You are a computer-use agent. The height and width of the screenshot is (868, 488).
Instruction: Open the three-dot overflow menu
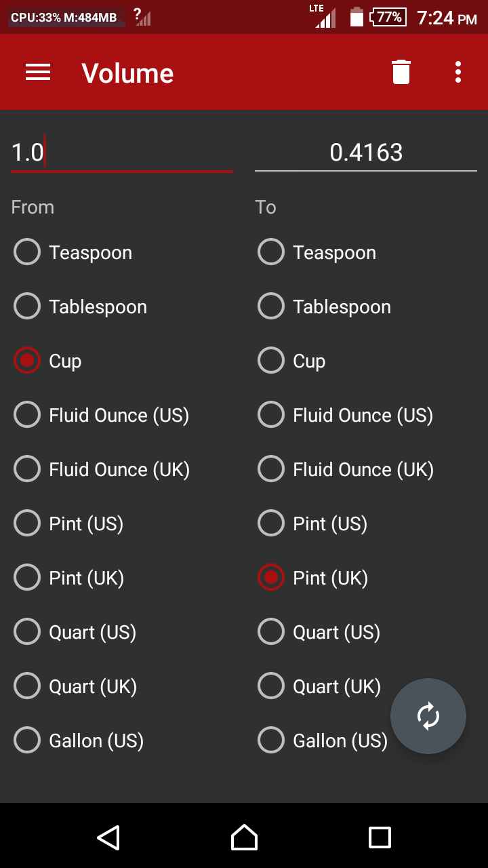click(458, 73)
